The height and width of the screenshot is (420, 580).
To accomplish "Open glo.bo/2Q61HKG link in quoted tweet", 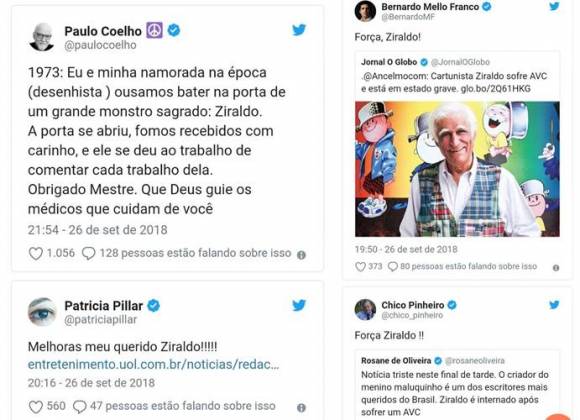I will point(496,89).
